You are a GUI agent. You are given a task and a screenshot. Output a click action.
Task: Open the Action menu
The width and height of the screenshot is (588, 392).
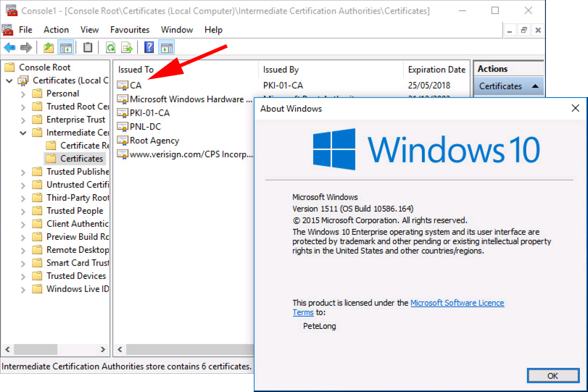(x=56, y=30)
